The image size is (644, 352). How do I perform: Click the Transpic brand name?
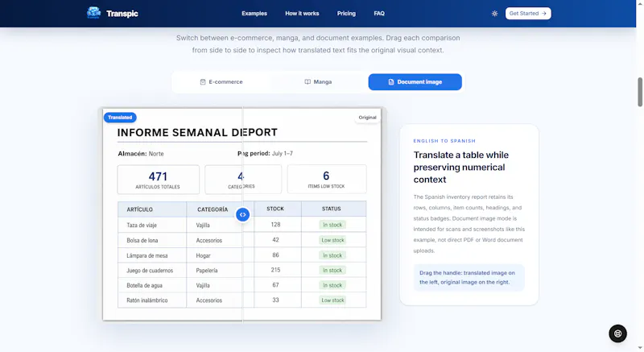coord(122,14)
